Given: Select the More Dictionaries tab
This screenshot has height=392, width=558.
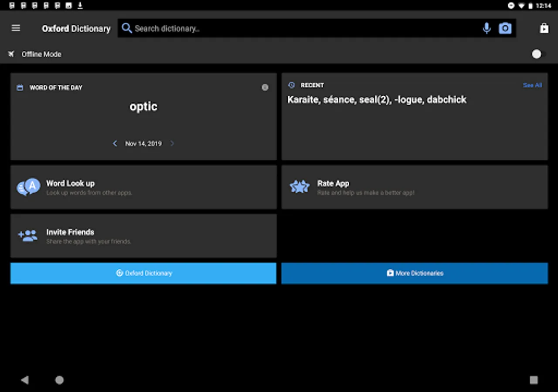Looking at the screenshot, I should click(415, 273).
